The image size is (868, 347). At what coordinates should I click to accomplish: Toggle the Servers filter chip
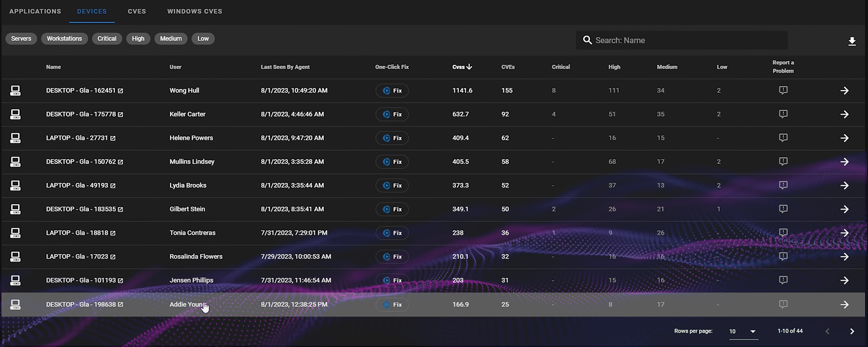point(21,39)
